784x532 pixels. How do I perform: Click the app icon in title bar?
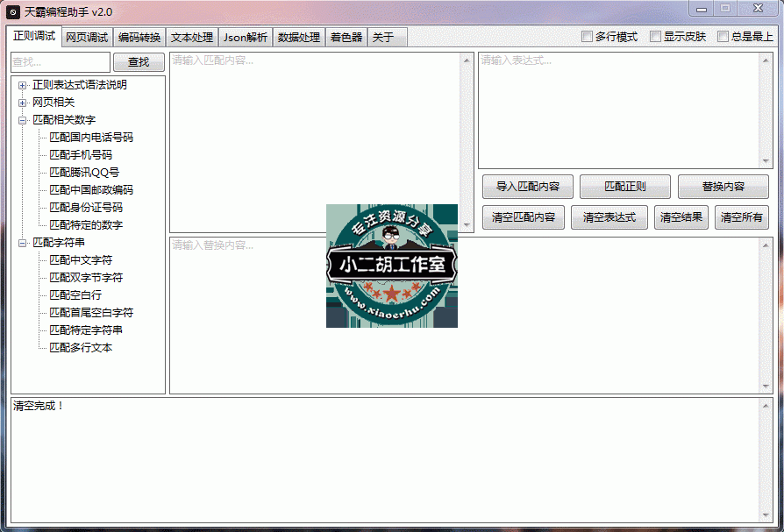click(x=13, y=11)
